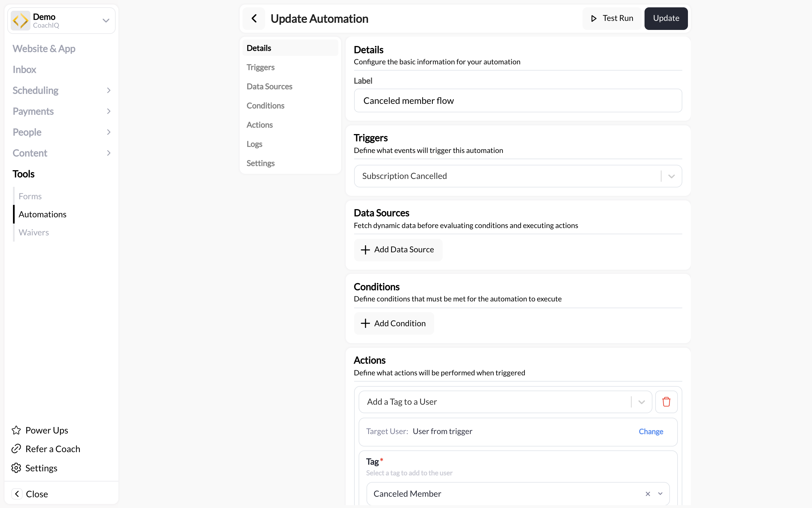Click the Settings gear icon in sidebar
Screen dimensions: 812x508
[16, 468]
